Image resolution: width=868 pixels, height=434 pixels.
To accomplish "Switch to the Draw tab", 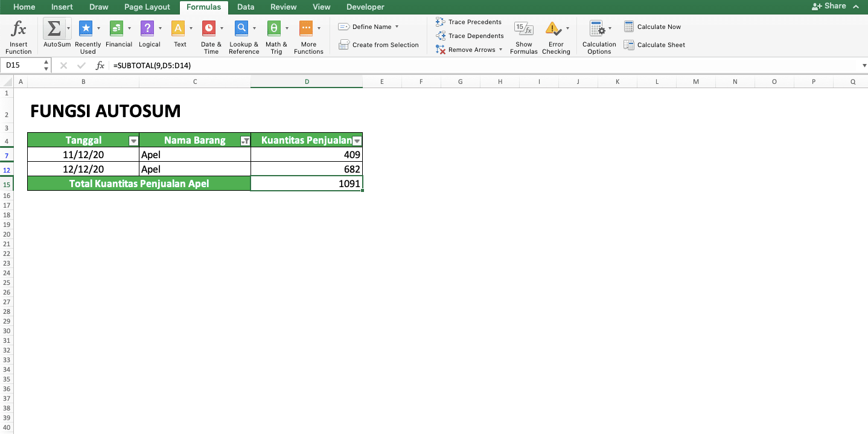I will (x=98, y=7).
